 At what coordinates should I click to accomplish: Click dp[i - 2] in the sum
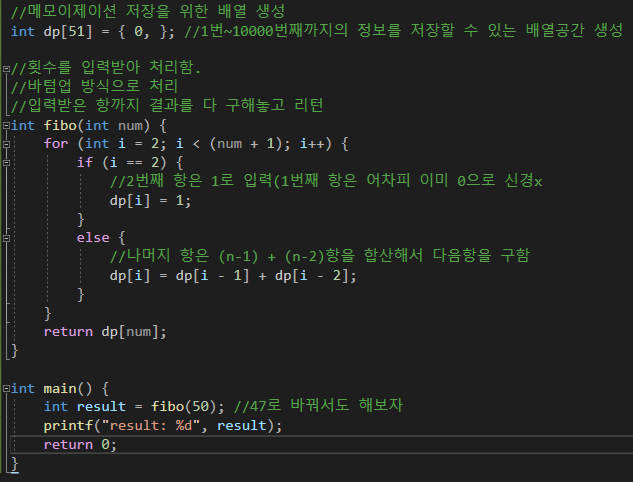coord(311,276)
